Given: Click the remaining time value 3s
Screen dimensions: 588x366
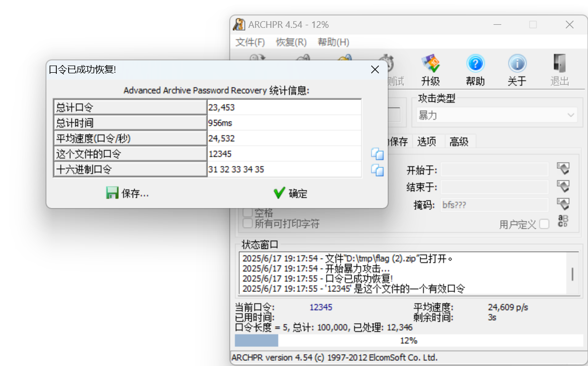Looking at the screenshot, I should point(492,317).
